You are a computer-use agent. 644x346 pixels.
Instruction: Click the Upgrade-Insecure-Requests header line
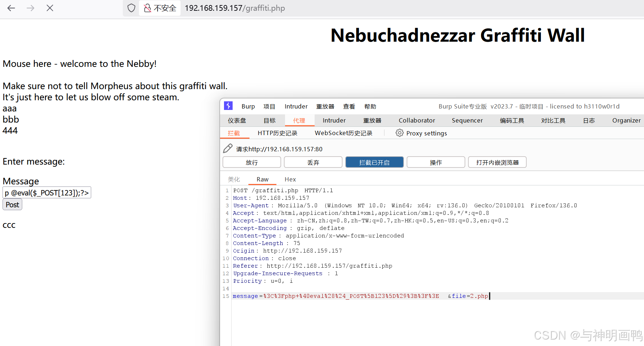285,273
